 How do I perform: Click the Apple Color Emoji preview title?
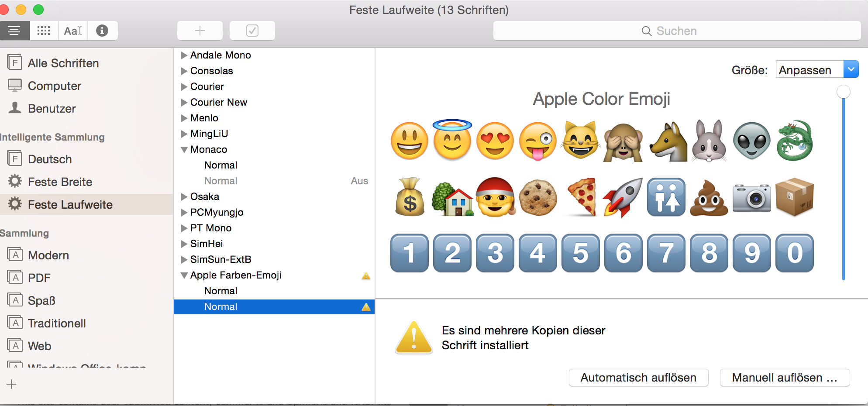click(601, 99)
